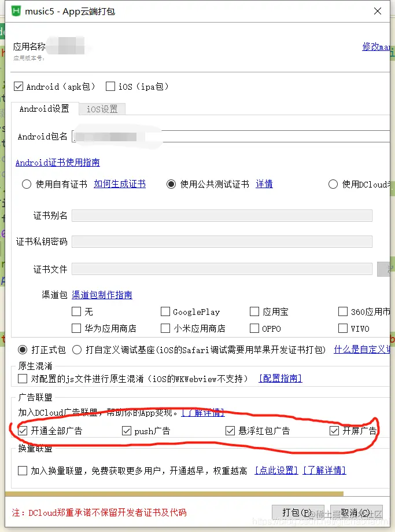The image size is (395, 532).
Task: Open the 如何生成证书 link
Action: [120, 184]
